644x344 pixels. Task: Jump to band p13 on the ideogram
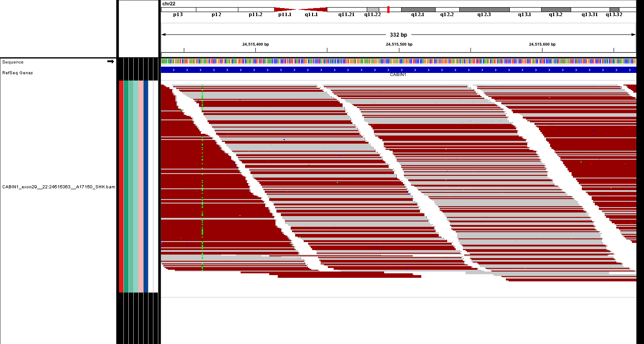point(178,9)
